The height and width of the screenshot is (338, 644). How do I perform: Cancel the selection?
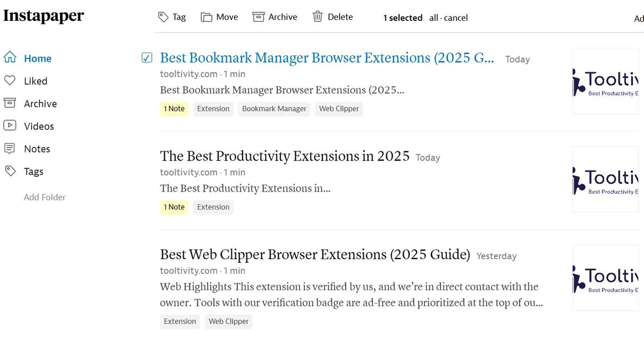click(456, 18)
